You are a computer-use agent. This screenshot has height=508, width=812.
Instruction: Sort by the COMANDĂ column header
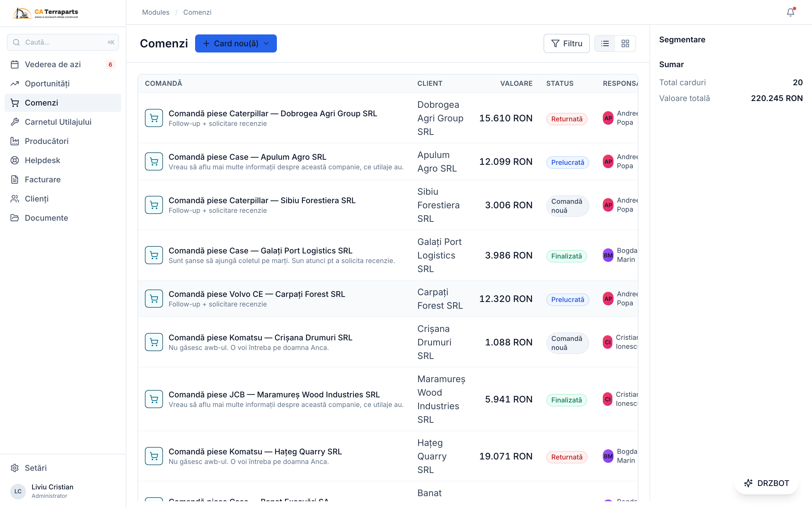click(164, 83)
